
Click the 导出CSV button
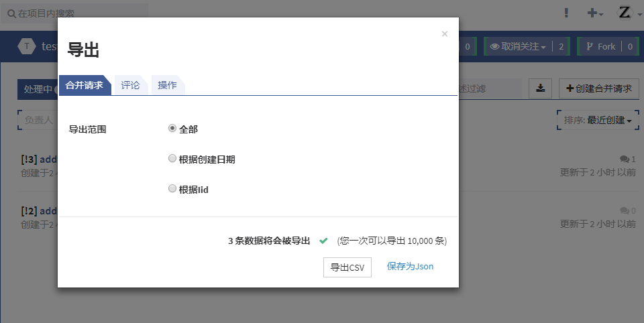tap(347, 267)
